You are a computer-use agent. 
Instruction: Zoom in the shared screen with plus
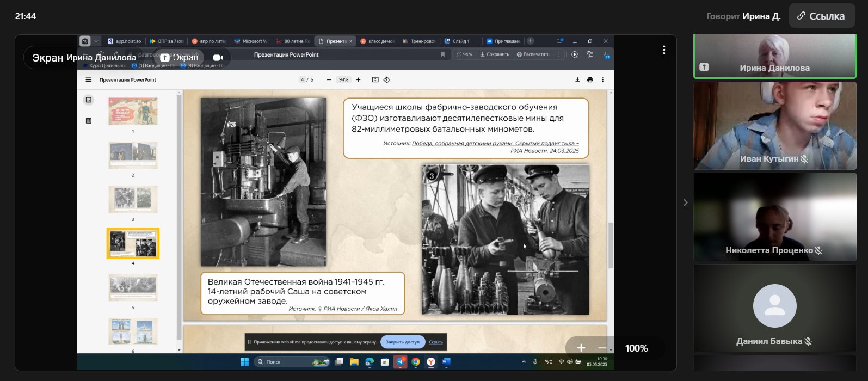click(x=581, y=348)
